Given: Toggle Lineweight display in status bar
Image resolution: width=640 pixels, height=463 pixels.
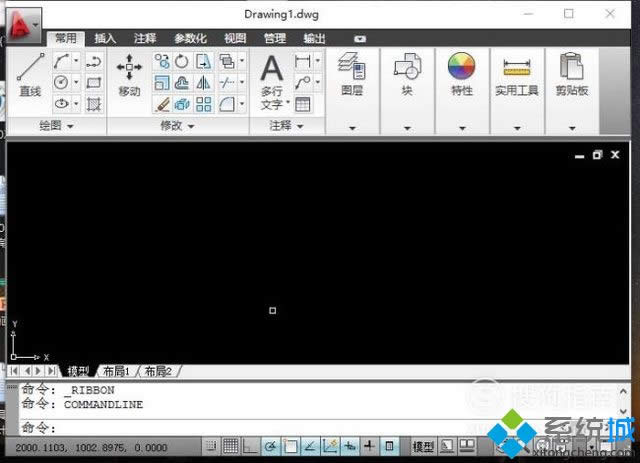Looking at the screenshot, I should pyautogui.click(x=369, y=446).
